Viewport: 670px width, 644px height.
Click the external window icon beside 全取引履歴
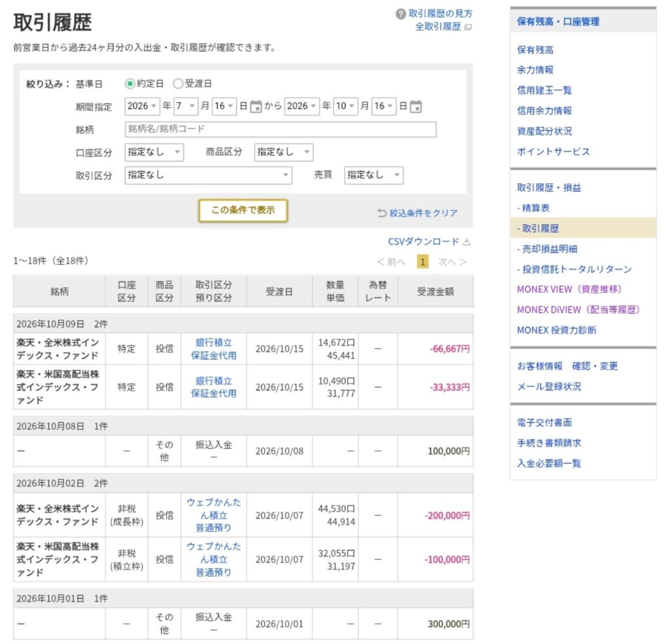pos(468,27)
